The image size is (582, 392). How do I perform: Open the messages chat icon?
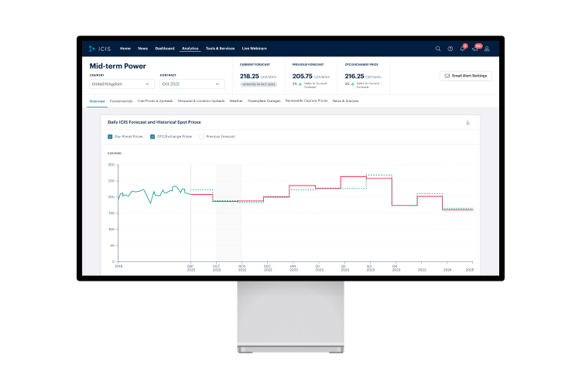pos(474,49)
